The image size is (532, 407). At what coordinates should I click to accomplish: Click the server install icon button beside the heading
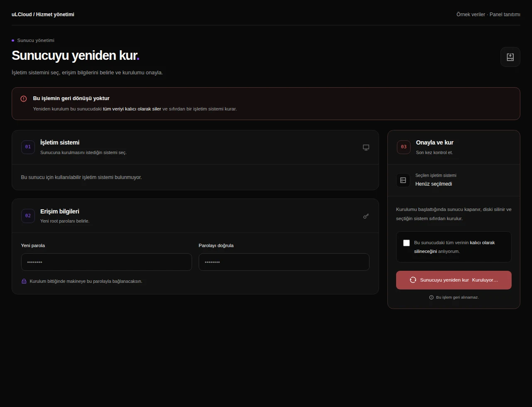pyautogui.click(x=510, y=57)
